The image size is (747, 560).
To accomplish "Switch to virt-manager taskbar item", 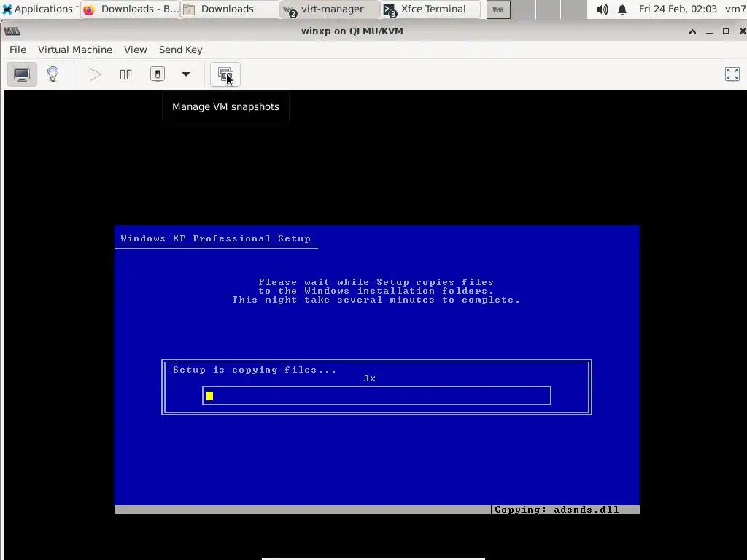I will click(x=330, y=9).
